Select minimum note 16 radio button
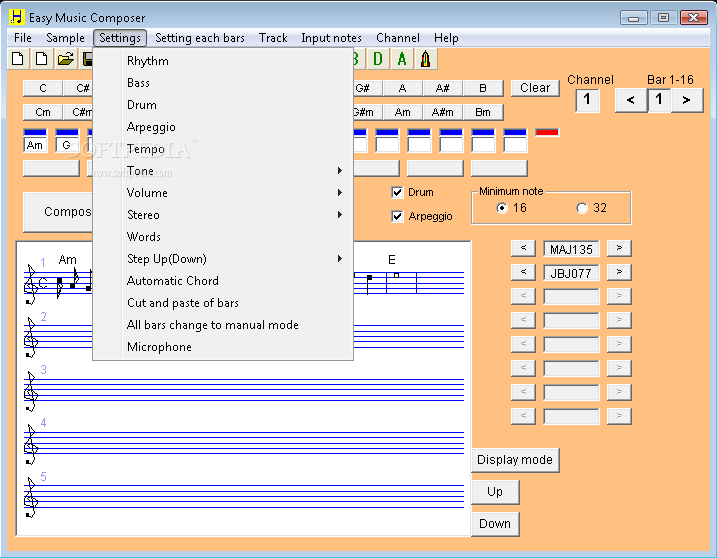 pyautogui.click(x=502, y=208)
